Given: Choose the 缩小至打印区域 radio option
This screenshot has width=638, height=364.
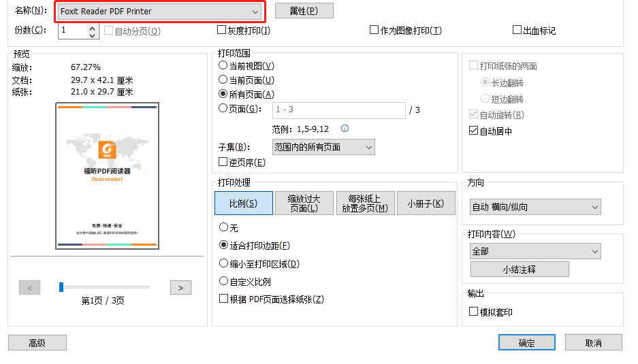Looking at the screenshot, I should tap(223, 263).
